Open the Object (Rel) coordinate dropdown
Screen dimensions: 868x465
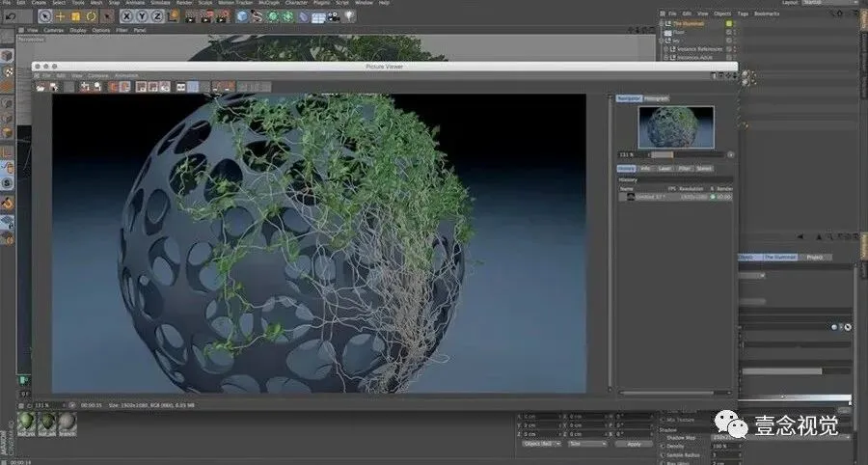pyautogui.click(x=541, y=444)
